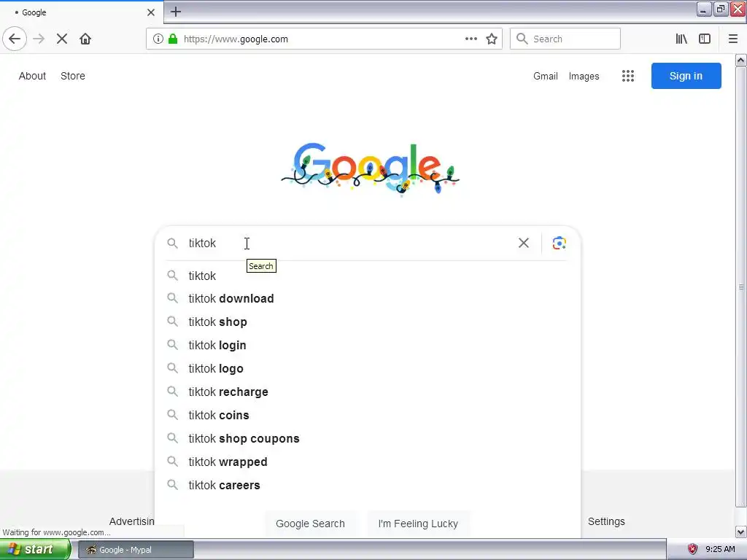
Task: Click the Google Search button
Action: (310, 524)
